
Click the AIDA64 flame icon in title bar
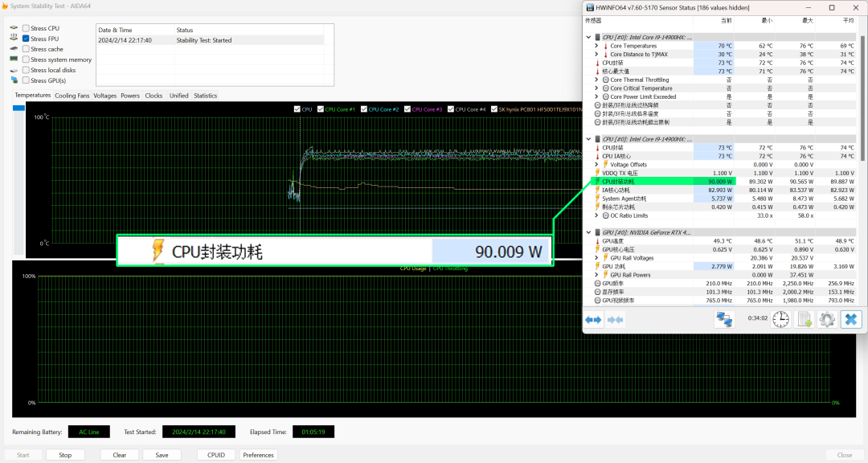[x=5, y=6]
